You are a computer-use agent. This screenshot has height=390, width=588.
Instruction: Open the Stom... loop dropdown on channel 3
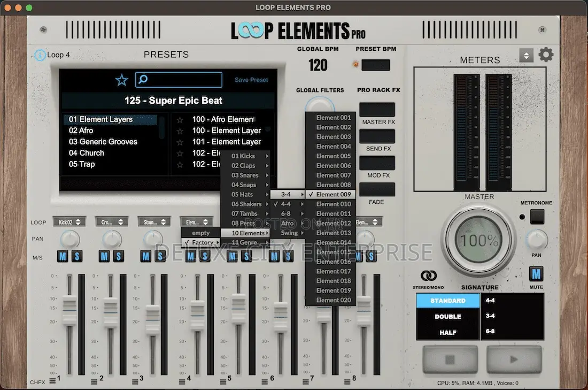[x=154, y=222]
